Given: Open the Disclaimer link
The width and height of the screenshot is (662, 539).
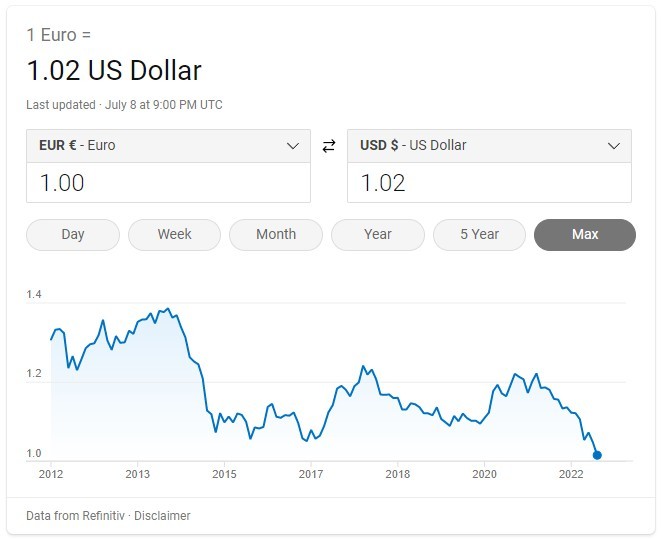Looking at the screenshot, I should 162,516.
